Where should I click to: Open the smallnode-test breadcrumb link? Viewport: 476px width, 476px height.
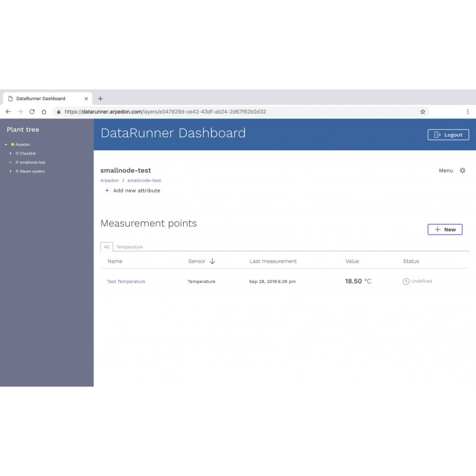point(144,181)
